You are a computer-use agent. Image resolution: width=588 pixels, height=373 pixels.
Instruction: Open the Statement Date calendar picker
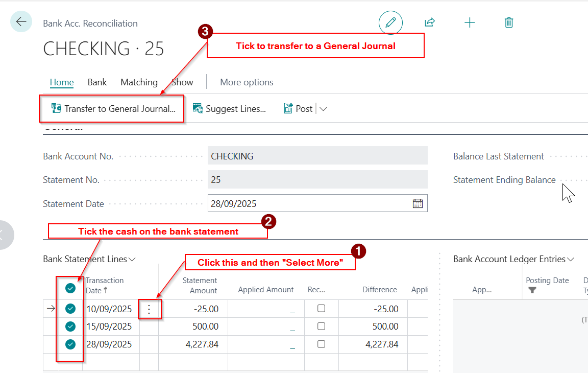click(418, 203)
